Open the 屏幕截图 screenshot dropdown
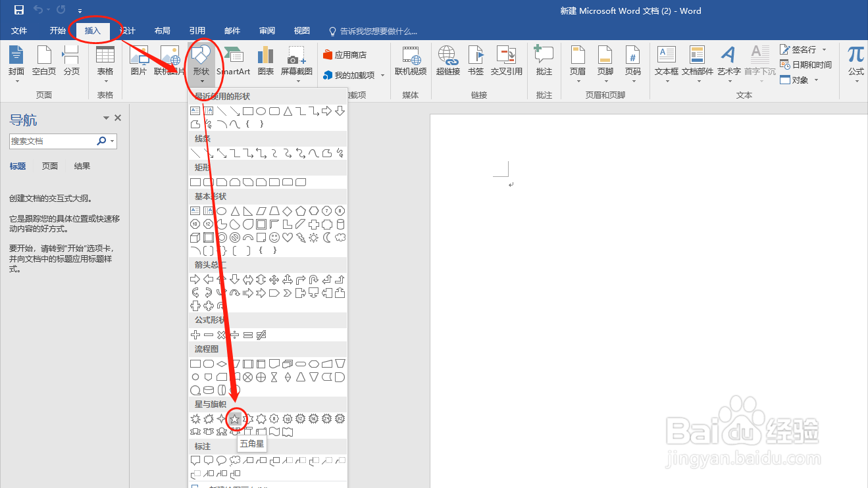This screenshot has height=488, width=868. tap(297, 64)
